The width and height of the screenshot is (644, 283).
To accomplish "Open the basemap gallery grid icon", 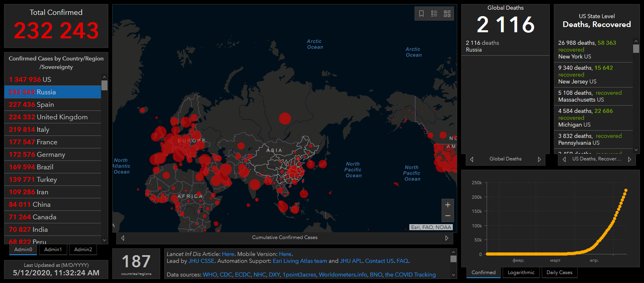I will pos(447,14).
